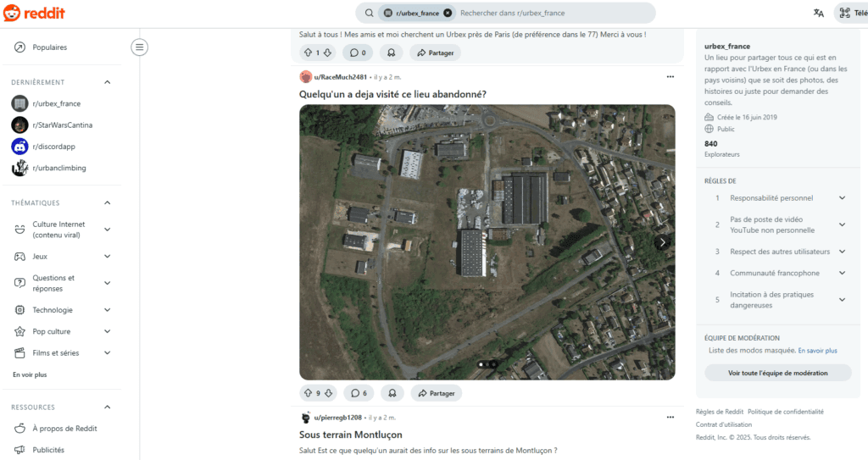Click Voir toute l'équipe de modération button
The image size is (868, 460).
(778, 373)
